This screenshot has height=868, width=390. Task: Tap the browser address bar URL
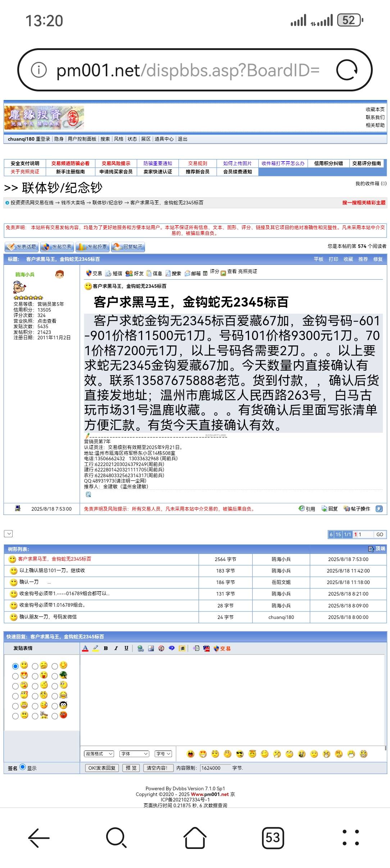click(x=188, y=70)
